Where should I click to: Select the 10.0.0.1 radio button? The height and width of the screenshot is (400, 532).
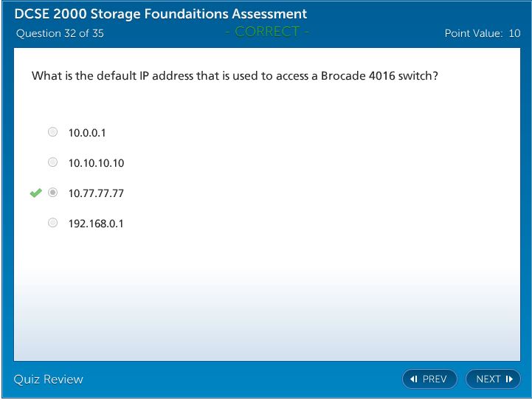(x=52, y=132)
